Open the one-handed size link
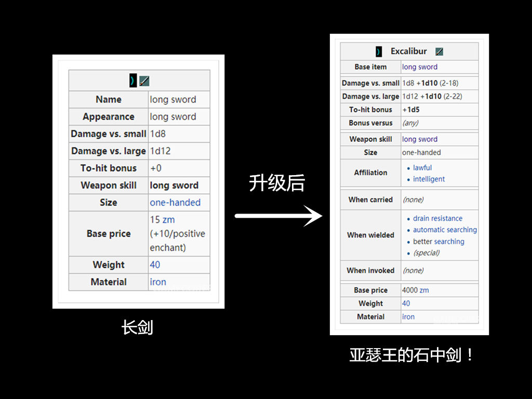Viewport: 532px width, 399px height. [175, 202]
